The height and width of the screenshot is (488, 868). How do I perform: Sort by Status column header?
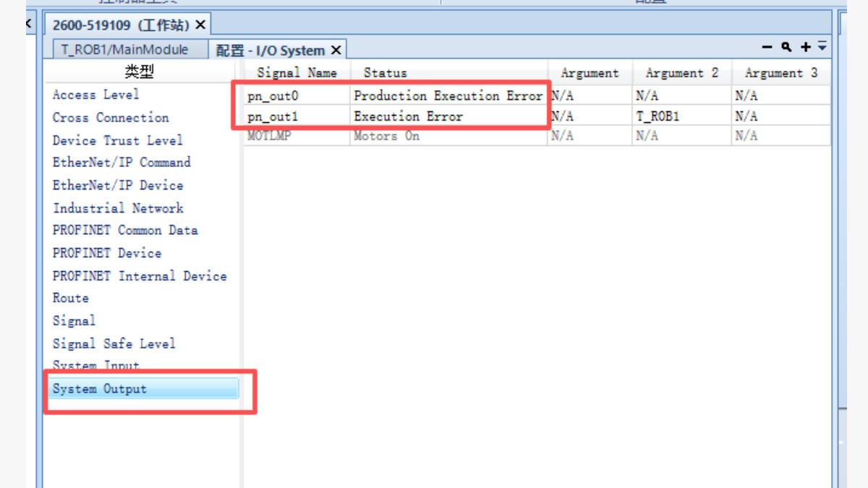coord(385,73)
